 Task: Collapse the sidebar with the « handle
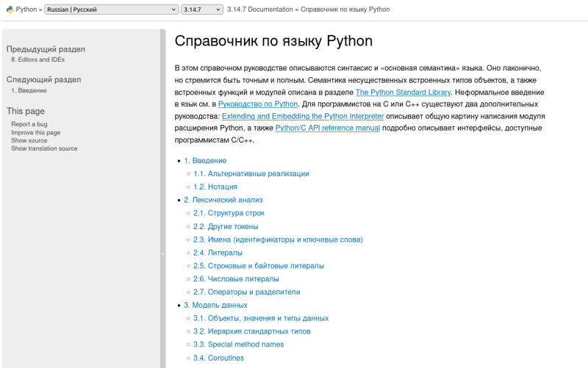click(162, 253)
